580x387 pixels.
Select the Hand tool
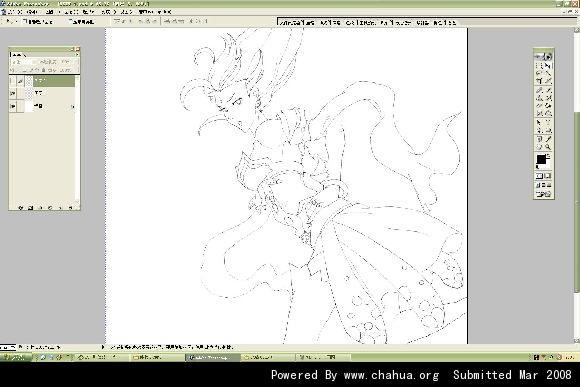[x=539, y=147]
